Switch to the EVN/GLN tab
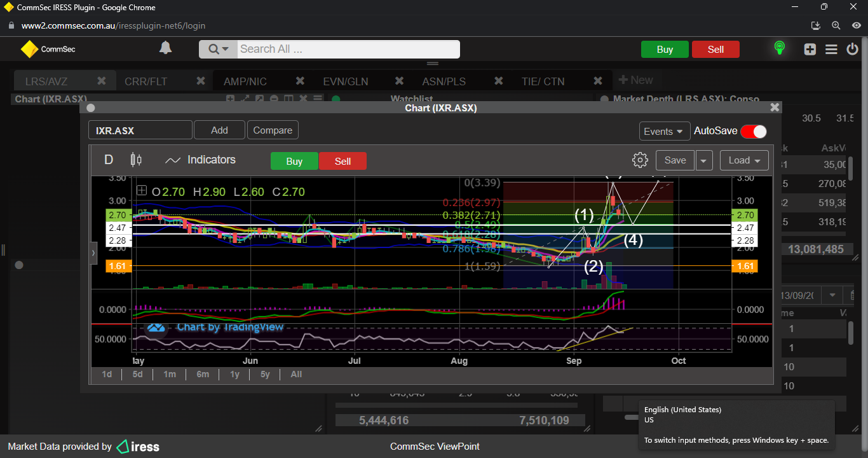868x458 pixels. pos(345,81)
